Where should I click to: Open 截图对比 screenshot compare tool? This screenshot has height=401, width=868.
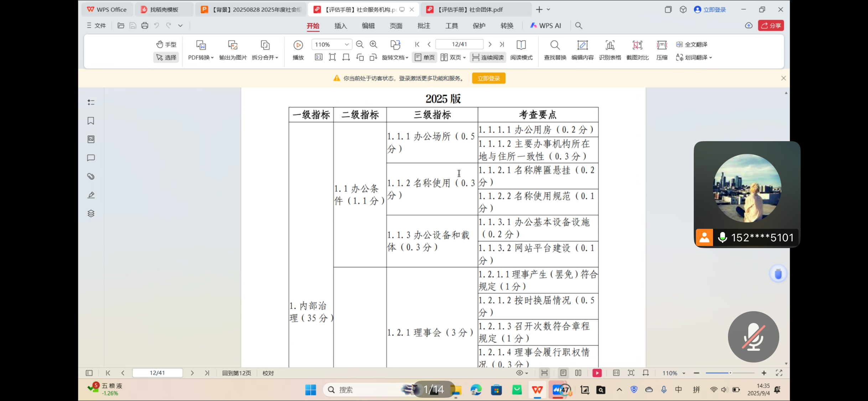coord(637,50)
